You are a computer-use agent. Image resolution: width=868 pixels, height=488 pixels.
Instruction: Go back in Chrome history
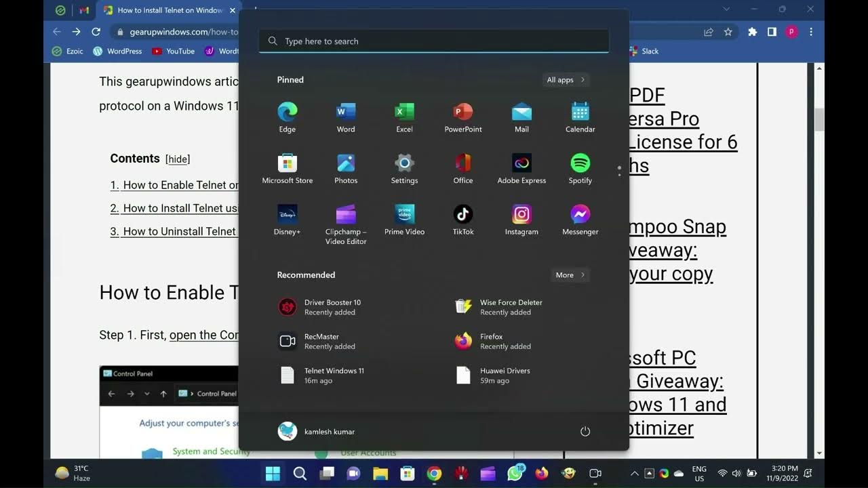click(57, 32)
